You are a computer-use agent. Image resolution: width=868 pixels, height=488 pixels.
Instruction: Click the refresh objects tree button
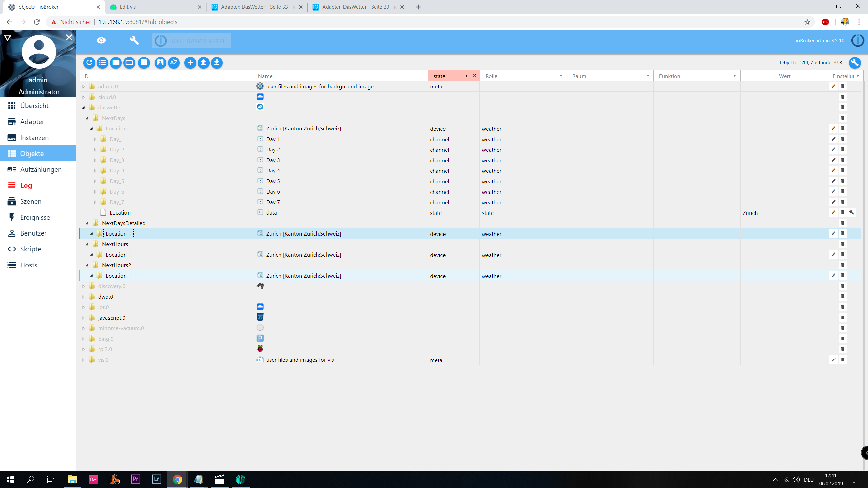[x=89, y=63]
